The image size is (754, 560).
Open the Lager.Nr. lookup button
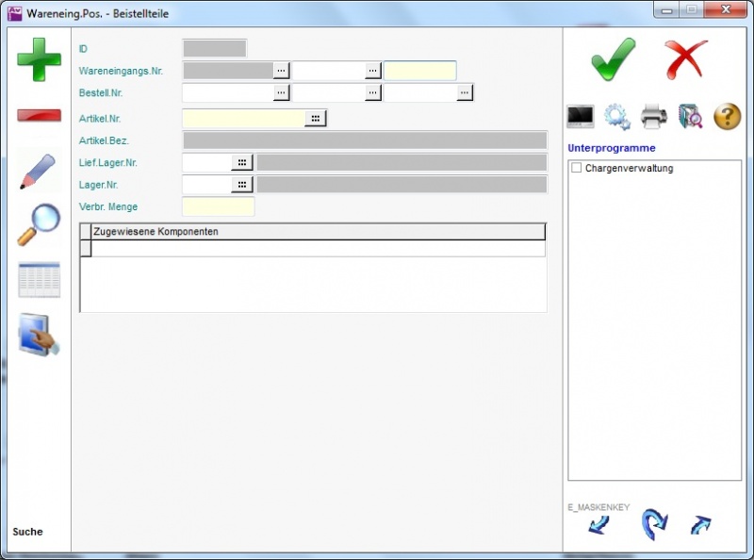tap(242, 184)
